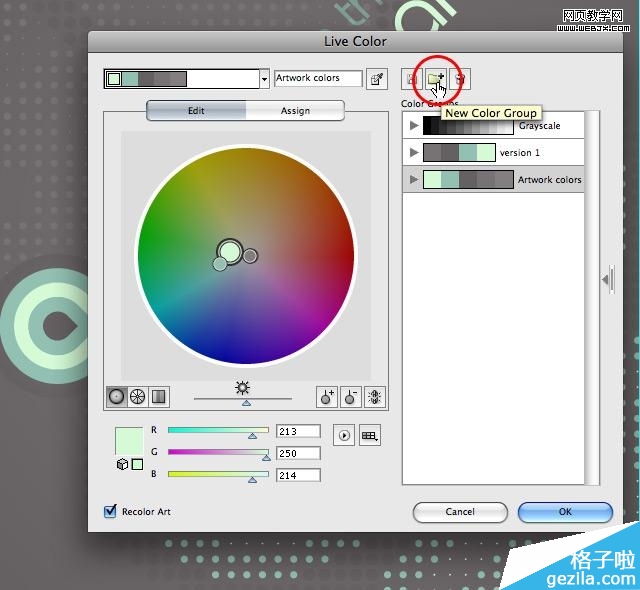Click the G value field showing 250
The image size is (640, 590).
click(x=298, y=453)
